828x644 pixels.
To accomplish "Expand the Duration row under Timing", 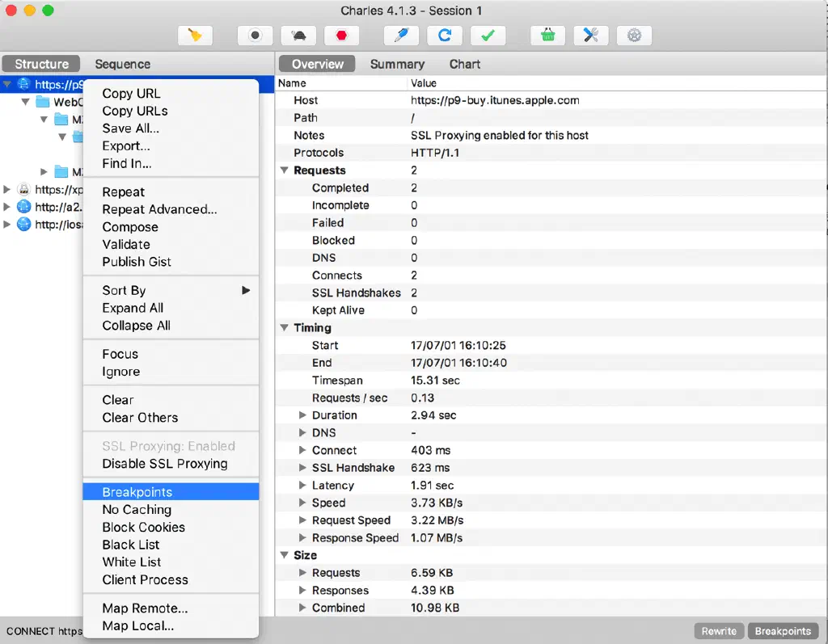I will 302,415.
